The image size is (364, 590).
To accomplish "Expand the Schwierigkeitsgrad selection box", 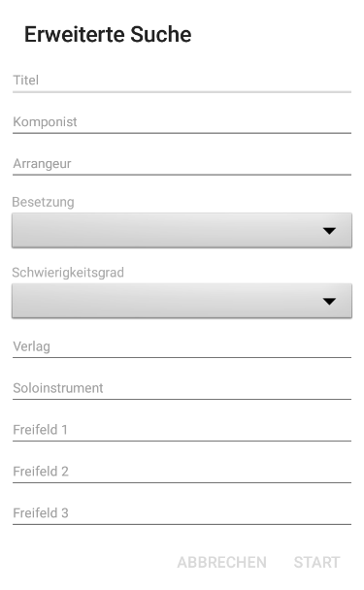I will [x=182, y=301].
